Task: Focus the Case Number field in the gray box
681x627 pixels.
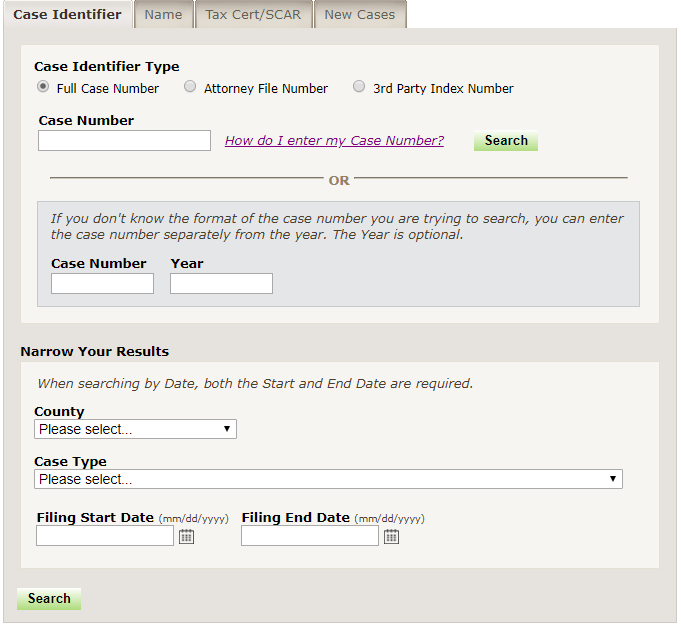Action: [102, 284]
